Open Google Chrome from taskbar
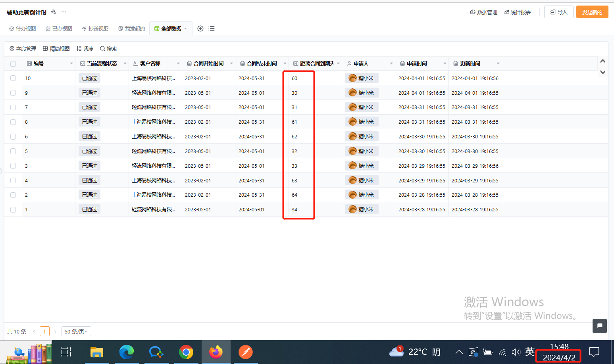The width and height of the screenshot is (614, 364). pyautogui.click(x=186, y=352)
